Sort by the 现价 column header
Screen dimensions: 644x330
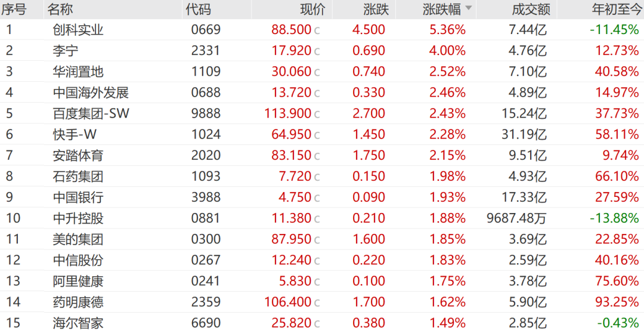[x=312, y=9]
